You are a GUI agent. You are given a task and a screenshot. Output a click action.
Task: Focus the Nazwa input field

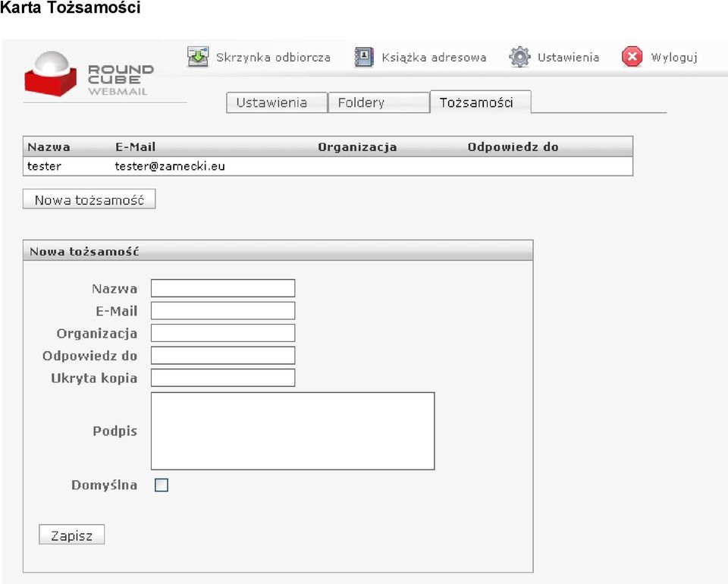(x=223, y=288)
